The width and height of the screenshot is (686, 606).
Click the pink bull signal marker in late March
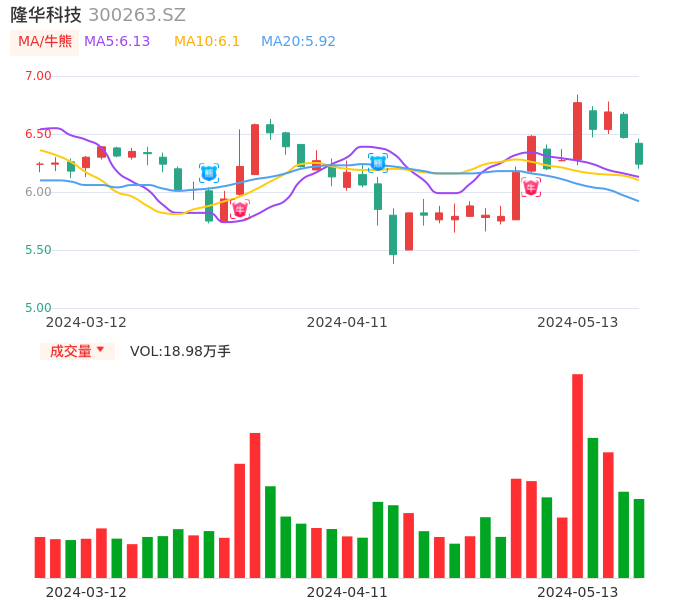[x=240, y=209]
